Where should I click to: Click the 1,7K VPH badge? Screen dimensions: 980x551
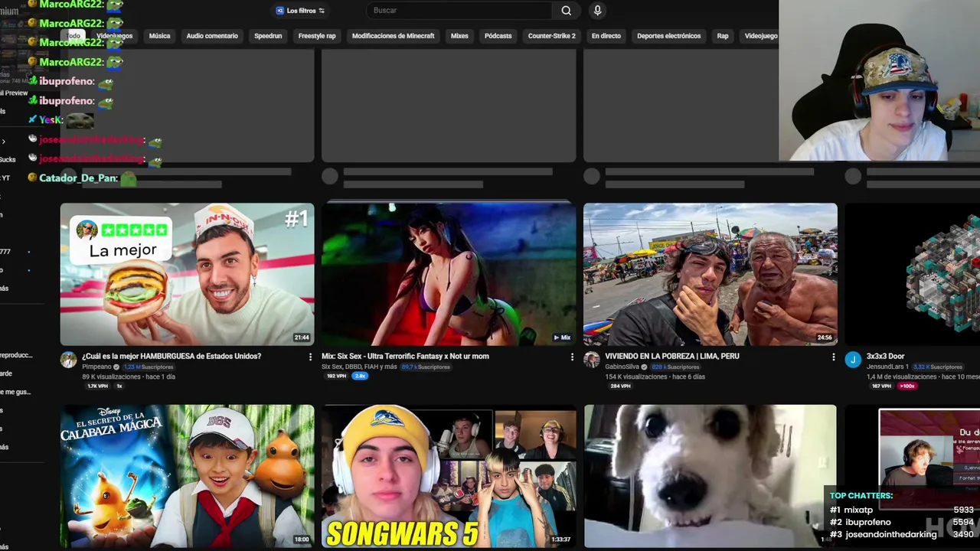[x=97, y=386]
